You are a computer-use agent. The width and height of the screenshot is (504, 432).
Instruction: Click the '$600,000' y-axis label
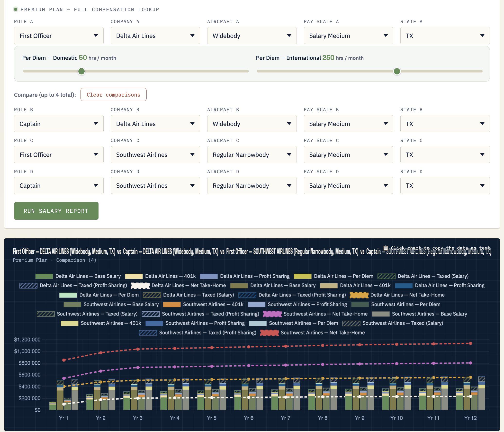(x=29, y=375)
